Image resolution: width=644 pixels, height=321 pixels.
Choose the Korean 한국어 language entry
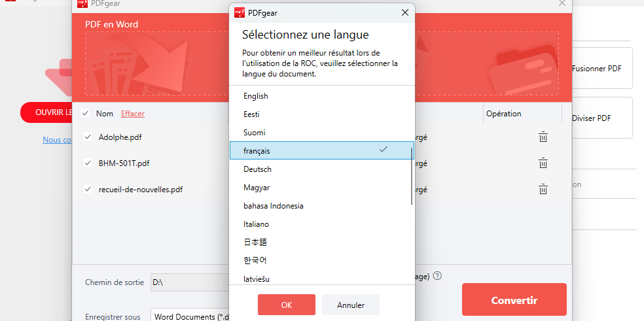click(x=321, y=260)
